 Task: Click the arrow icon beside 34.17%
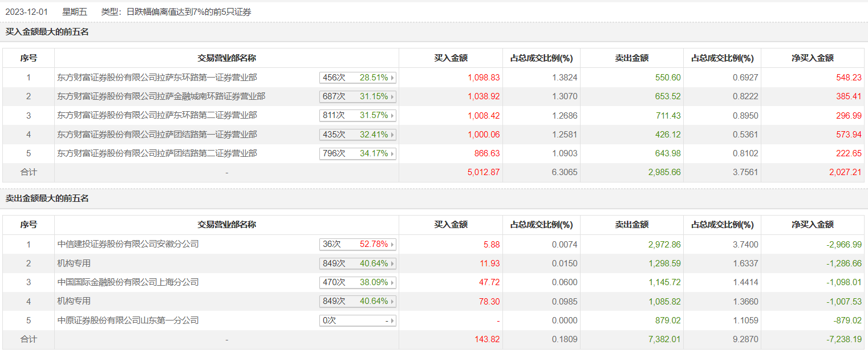coord(392,153)
